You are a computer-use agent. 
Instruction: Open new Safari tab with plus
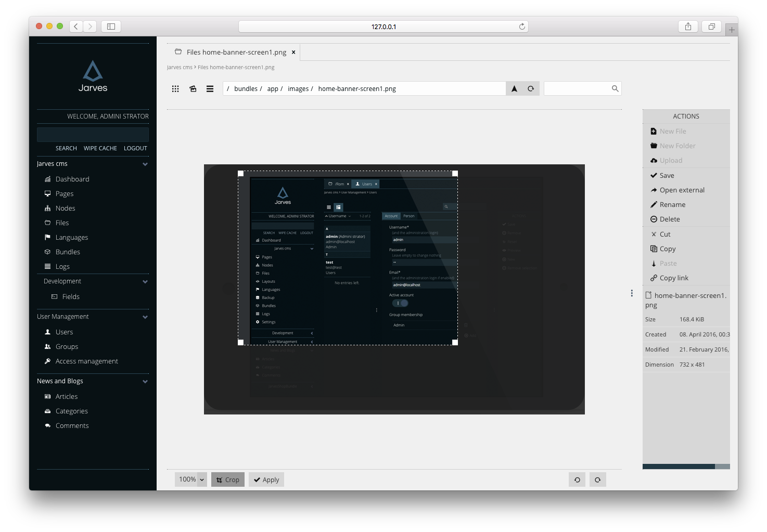732,30
